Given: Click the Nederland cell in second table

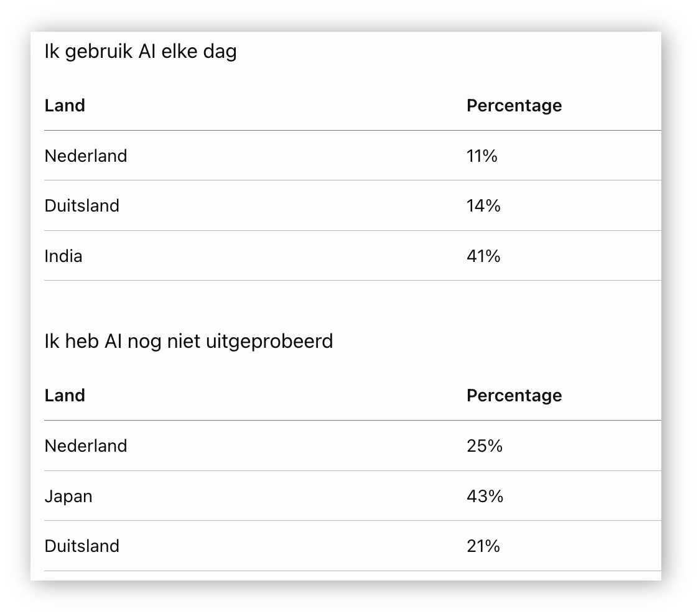Looking at the screenshot, I should [x=86, y=446].
